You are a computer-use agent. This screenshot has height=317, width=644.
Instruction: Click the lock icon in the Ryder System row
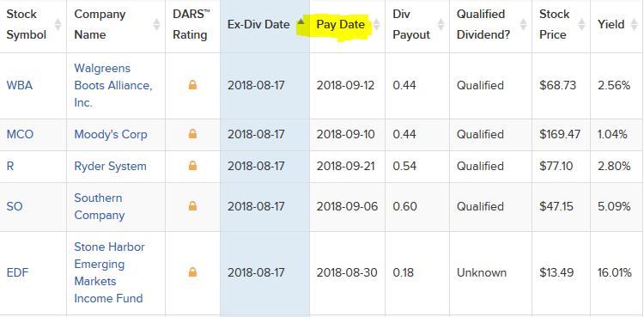192,166
